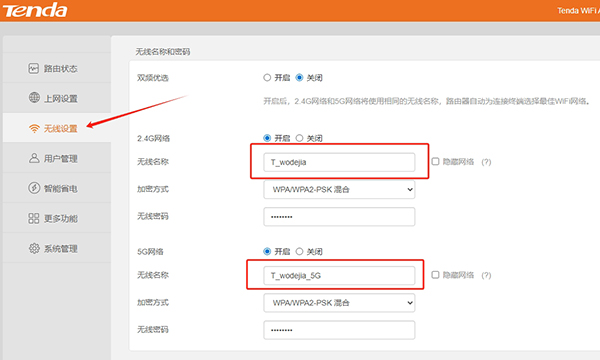
Task: Open the 上网设置 menu item
Action: [57, 98]
